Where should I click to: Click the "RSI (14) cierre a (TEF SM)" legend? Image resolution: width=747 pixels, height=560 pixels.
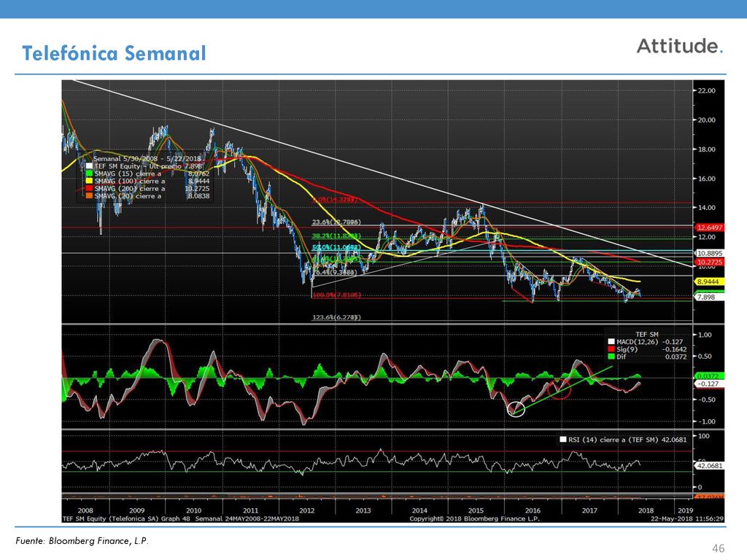614,440
